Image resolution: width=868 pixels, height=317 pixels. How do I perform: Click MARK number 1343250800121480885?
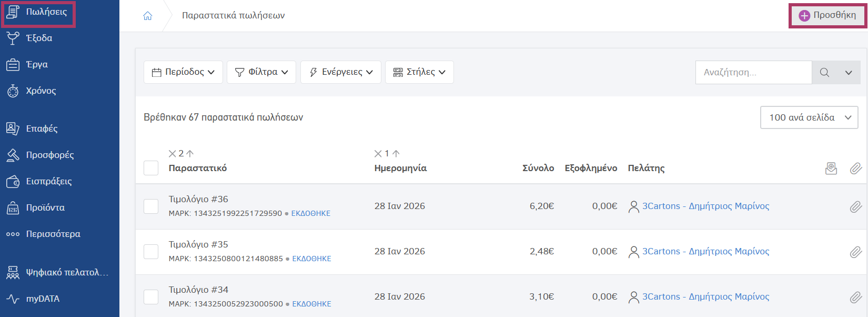tap(238, 259)
